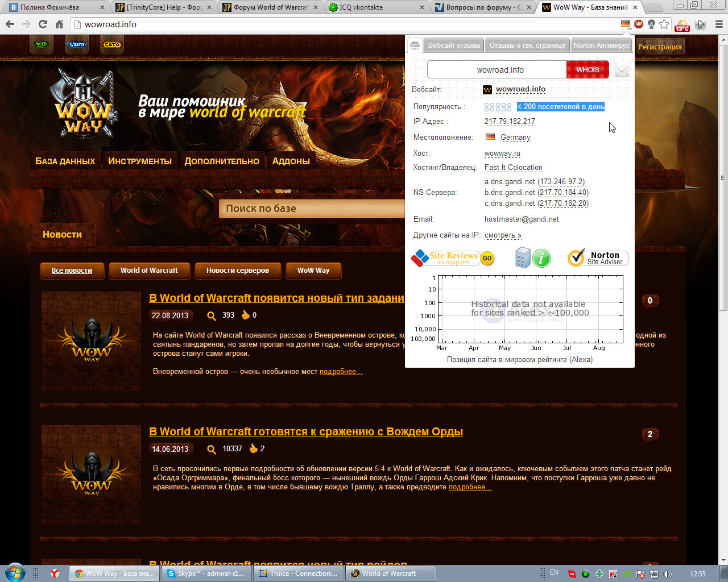Switch to Skype in the taskbar

pos(206,573)
